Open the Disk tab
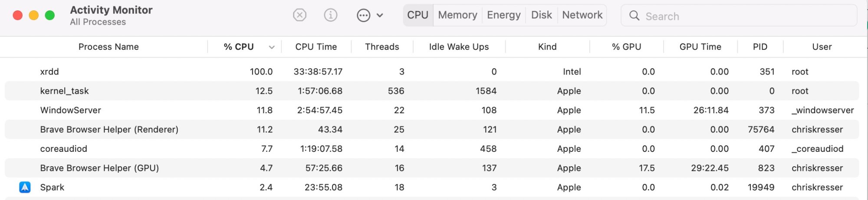The image size is (868, 200). click(x=541, y=15)
